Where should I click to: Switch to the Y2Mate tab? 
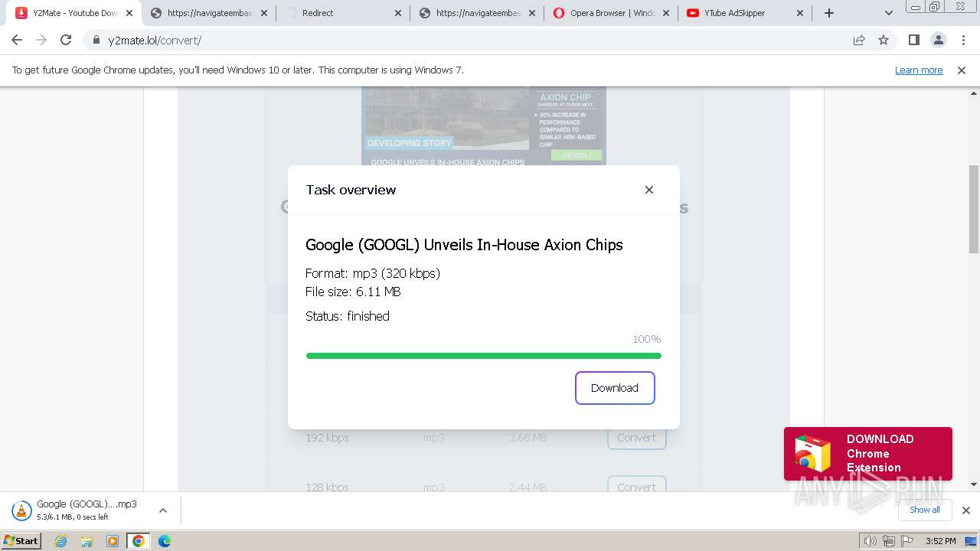coord(74,13)
